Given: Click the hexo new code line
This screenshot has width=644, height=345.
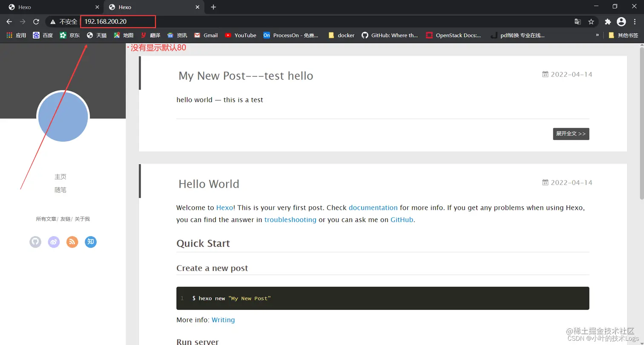Looking at the screenshot, I should (231, 298).
